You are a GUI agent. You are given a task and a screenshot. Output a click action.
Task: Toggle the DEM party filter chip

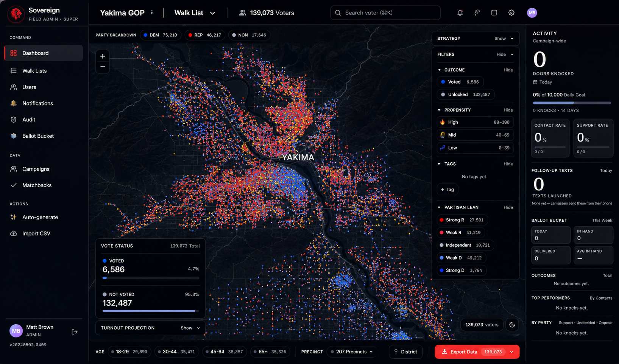tap(161, 35)
